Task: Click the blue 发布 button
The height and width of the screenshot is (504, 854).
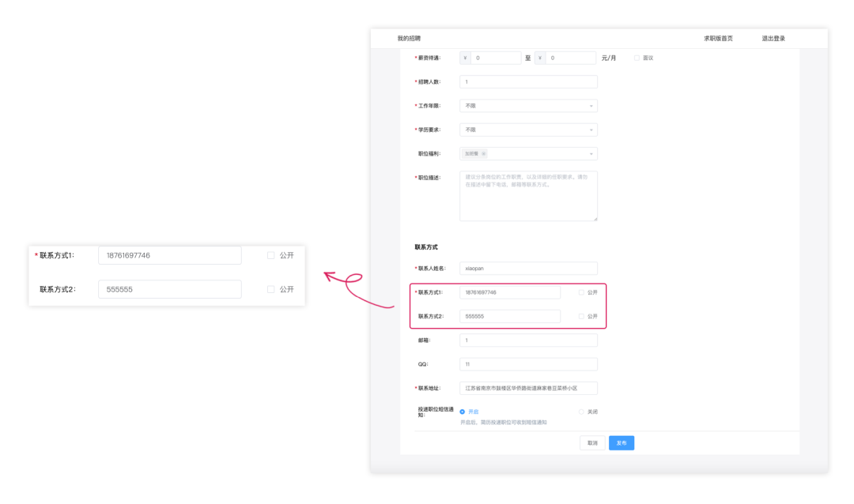Action: pos(622,443)
